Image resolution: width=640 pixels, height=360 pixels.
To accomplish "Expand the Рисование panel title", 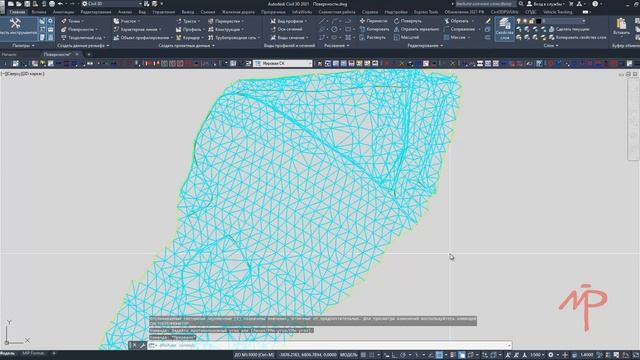I will [x=336, y=46].
